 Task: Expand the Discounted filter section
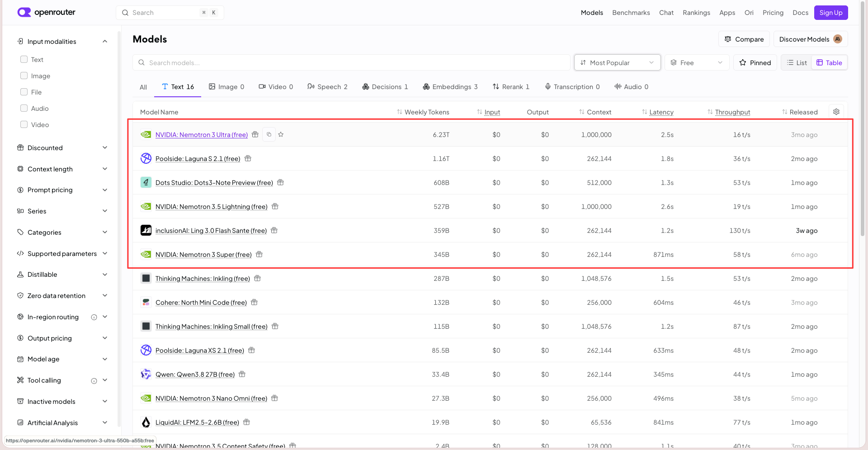pos(62,148)
